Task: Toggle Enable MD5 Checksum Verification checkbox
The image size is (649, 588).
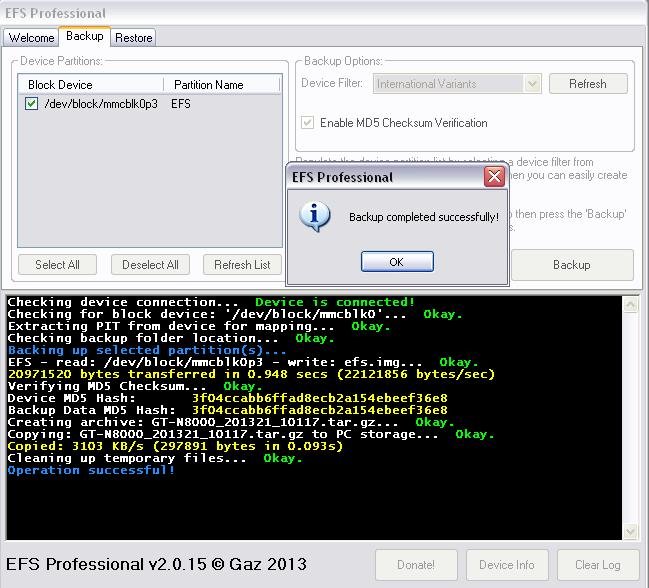Action: (307, 122)
